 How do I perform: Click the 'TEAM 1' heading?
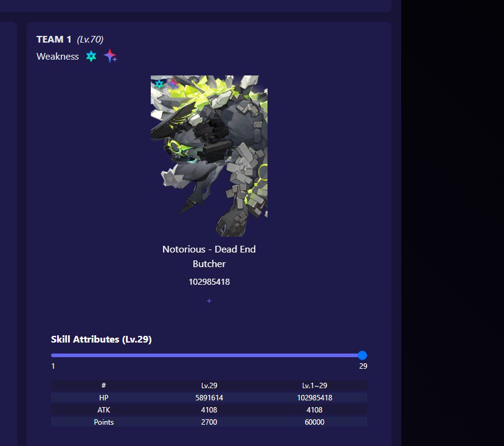pos(54,40)
